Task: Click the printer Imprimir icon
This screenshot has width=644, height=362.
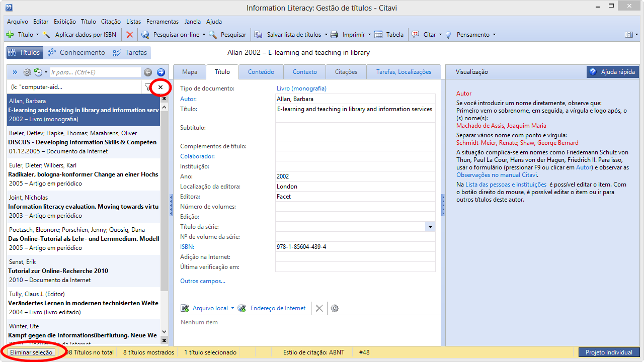Action: [334, 35]
